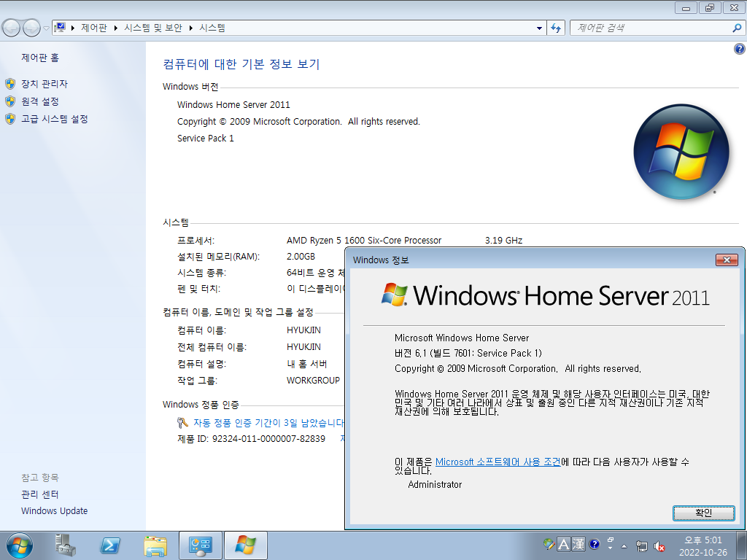Screen dimensions: 747x560
Task: Click Service Pack 1 text in System window
Action: [x=205, y=139]
